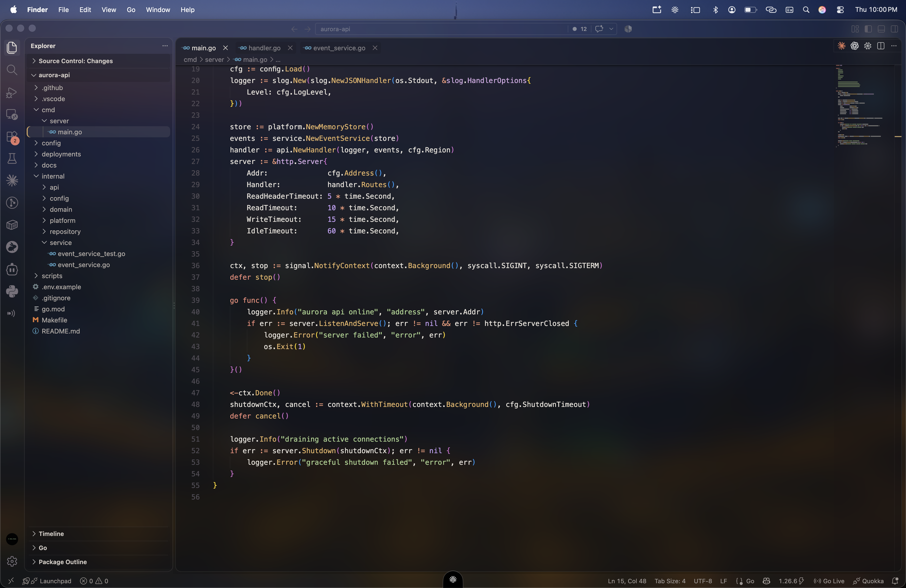Collapse the internal folder

pos(98,176)
